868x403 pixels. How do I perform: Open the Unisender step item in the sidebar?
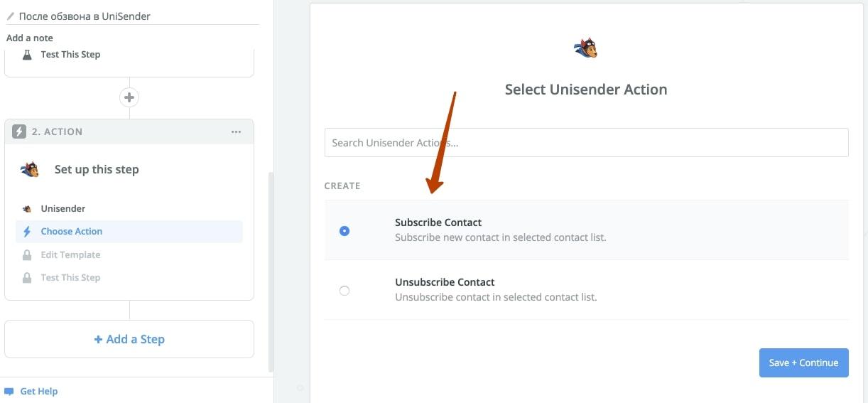tap(129, 208)
